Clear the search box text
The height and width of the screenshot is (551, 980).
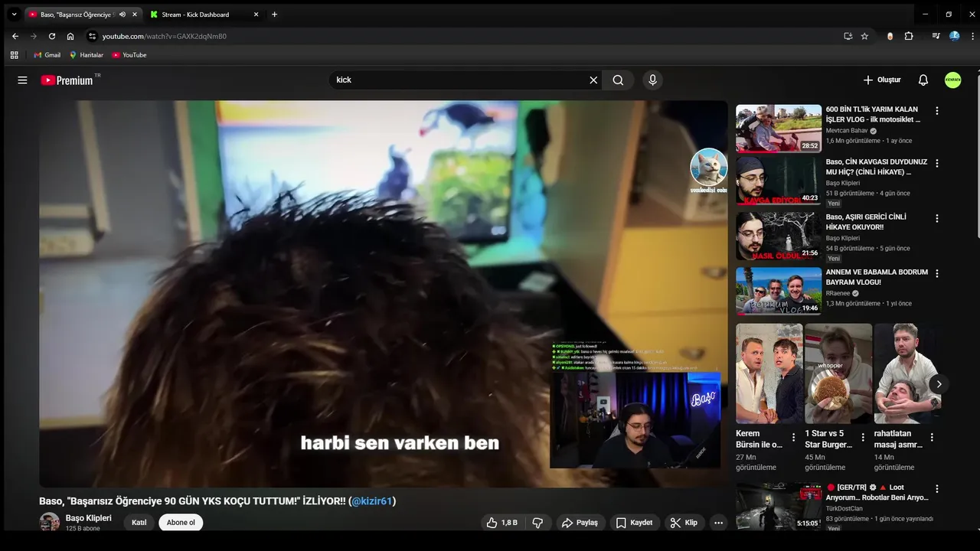click(x=593, y=80)
